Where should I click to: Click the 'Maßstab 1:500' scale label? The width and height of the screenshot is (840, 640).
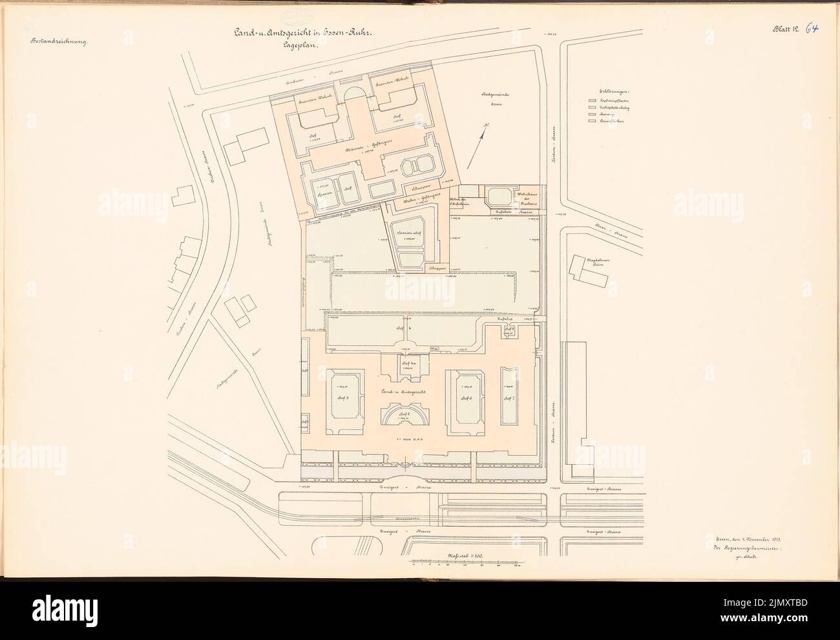pyautogui.click(x=465, y=555)
